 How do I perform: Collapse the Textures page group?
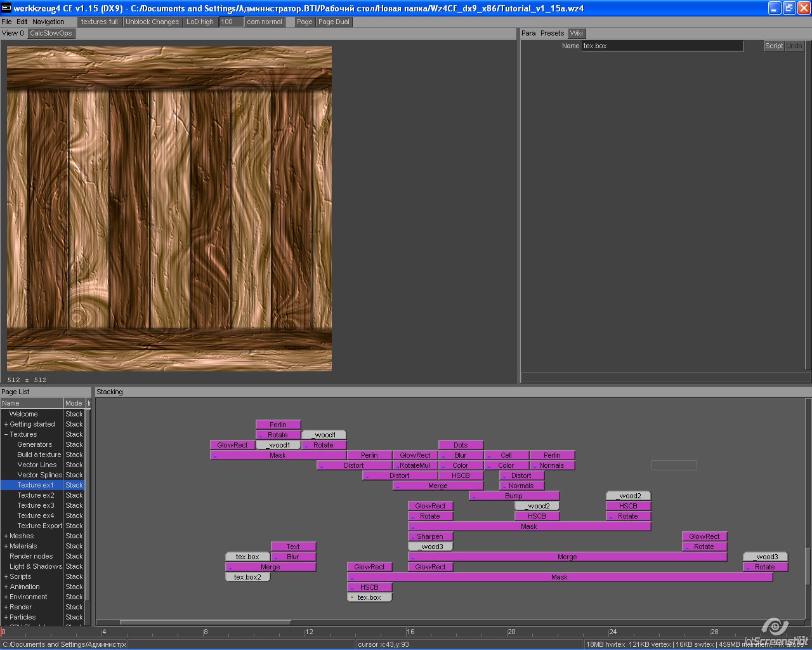click(6, 434)
